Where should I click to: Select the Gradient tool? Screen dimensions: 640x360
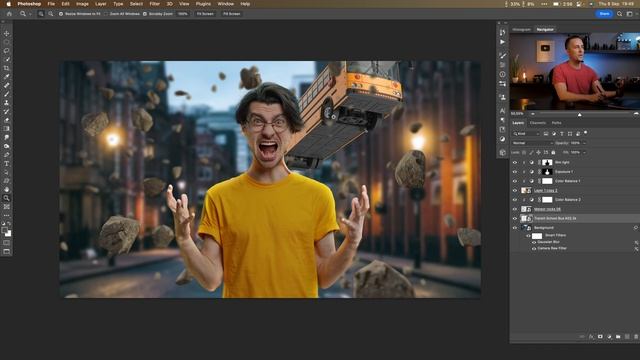[7, 129]
